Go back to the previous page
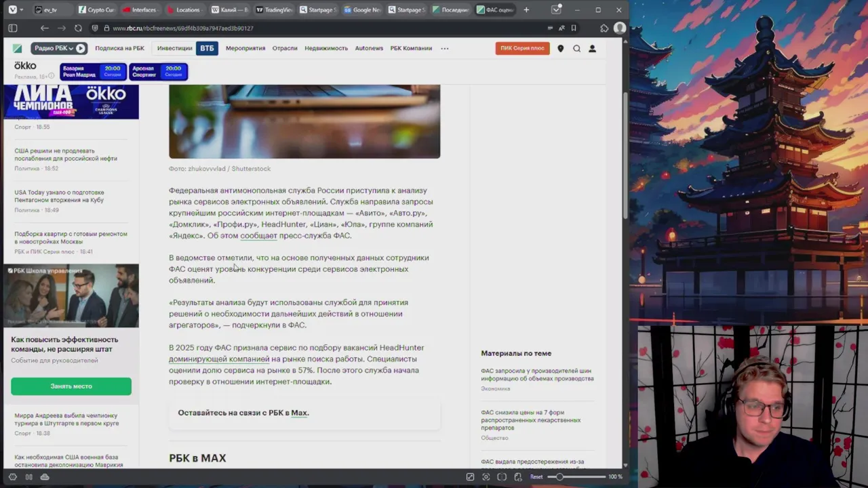 pyautogui.click(x=44, y=28)
